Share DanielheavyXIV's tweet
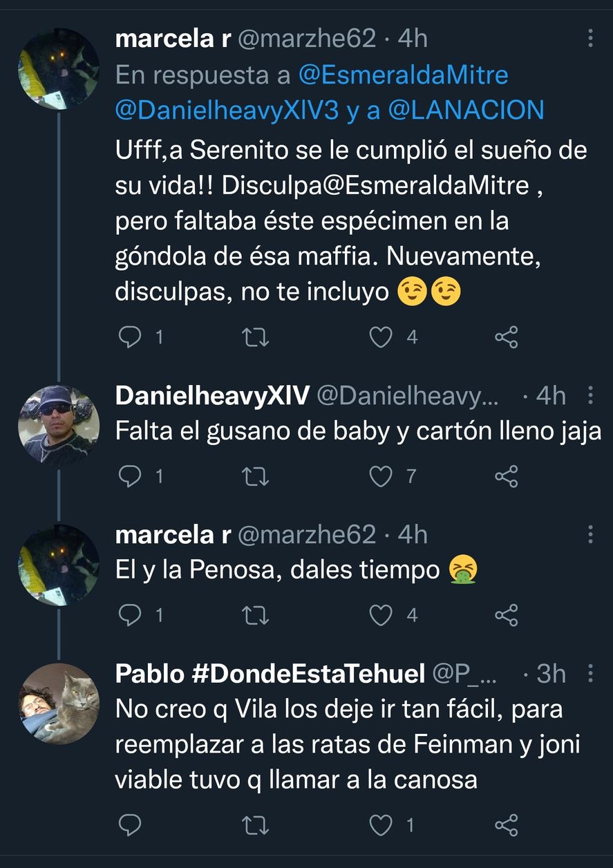The height and width of the screenshot is (868, 613). tap(507, 476)
